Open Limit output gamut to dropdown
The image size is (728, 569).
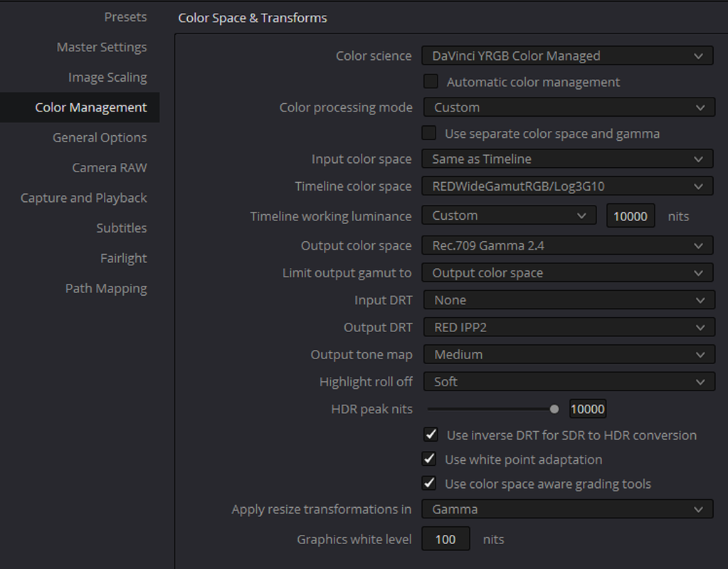coord(567,273)
